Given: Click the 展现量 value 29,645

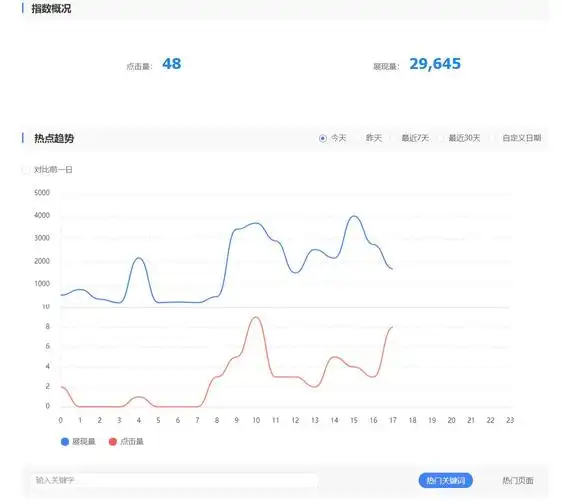Looking at the screenshot, I should click(x=435, y=64).
